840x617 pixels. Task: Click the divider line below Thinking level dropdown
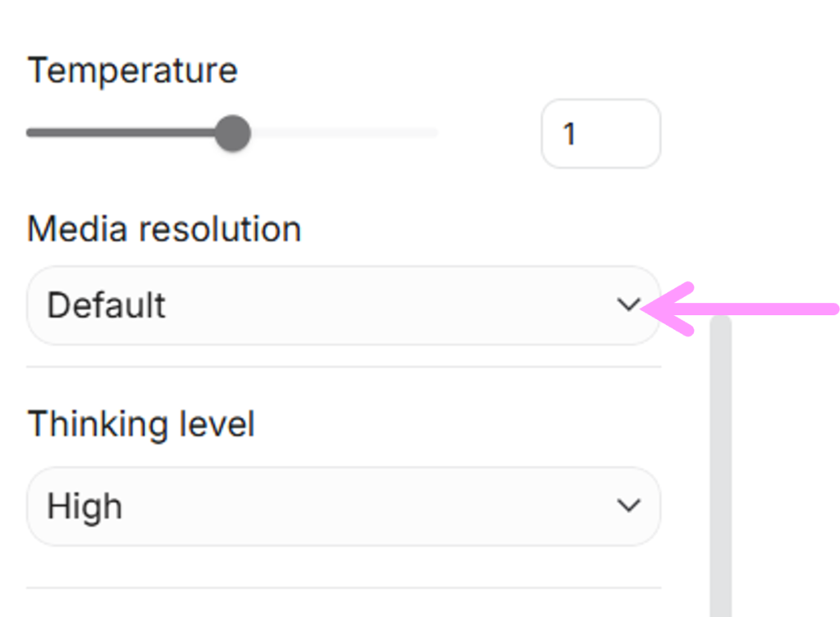pyautogui.click(x=343, y=587)
